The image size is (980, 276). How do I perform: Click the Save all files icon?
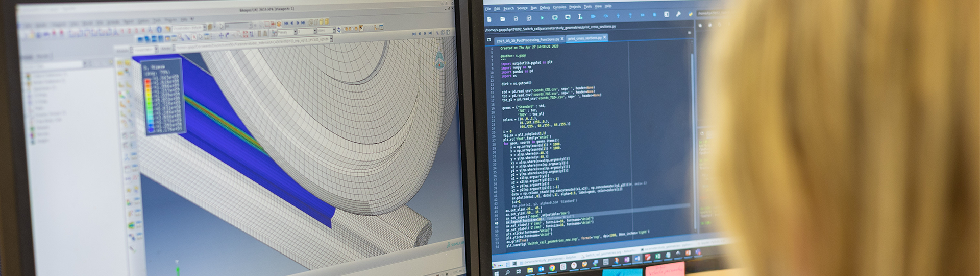(x=529, y=18)
